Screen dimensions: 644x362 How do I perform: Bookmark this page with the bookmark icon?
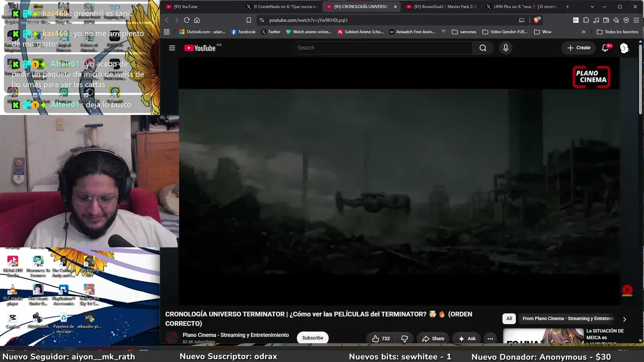click(x=249, y=20)
